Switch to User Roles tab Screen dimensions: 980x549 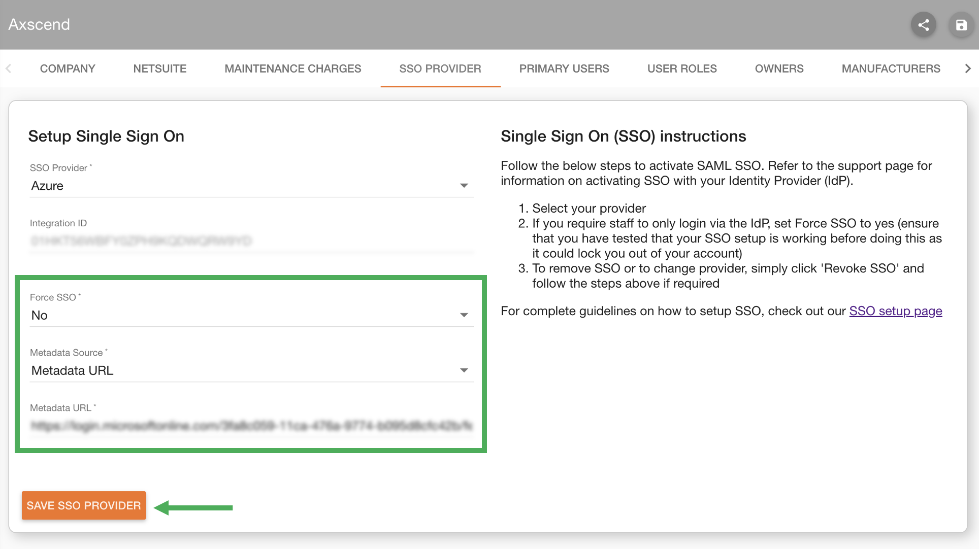[682, 68]
